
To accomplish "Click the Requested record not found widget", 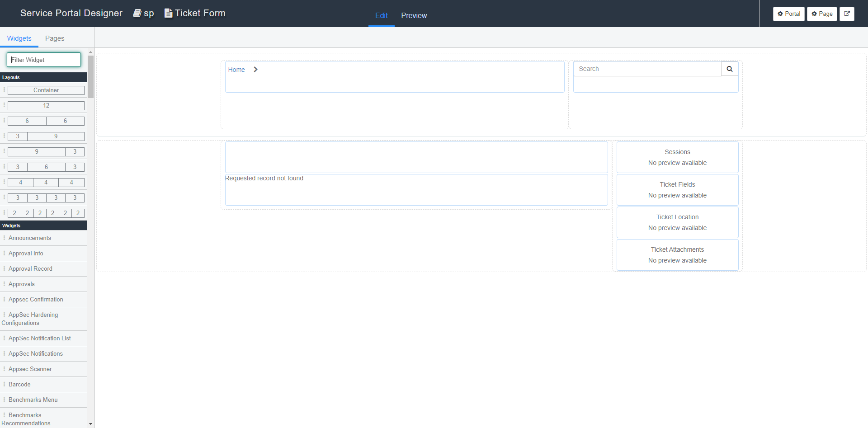I will pyautogui.click(x=416, y=190).
